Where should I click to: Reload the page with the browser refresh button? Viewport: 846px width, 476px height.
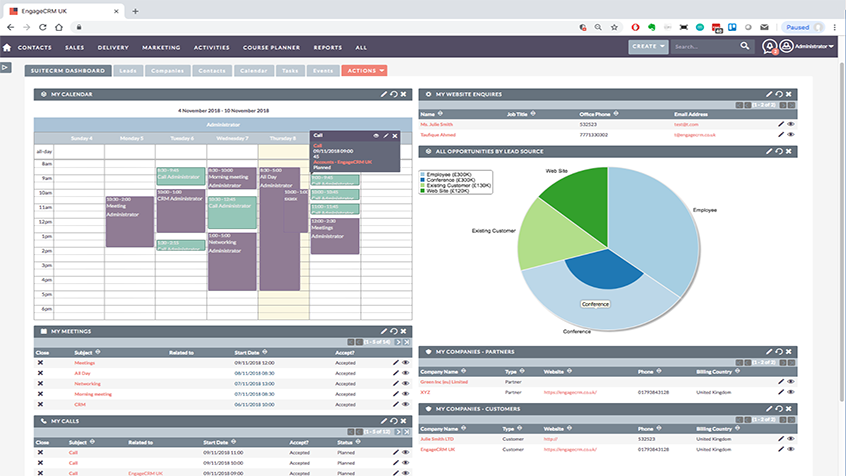click(x=43, y=27)
